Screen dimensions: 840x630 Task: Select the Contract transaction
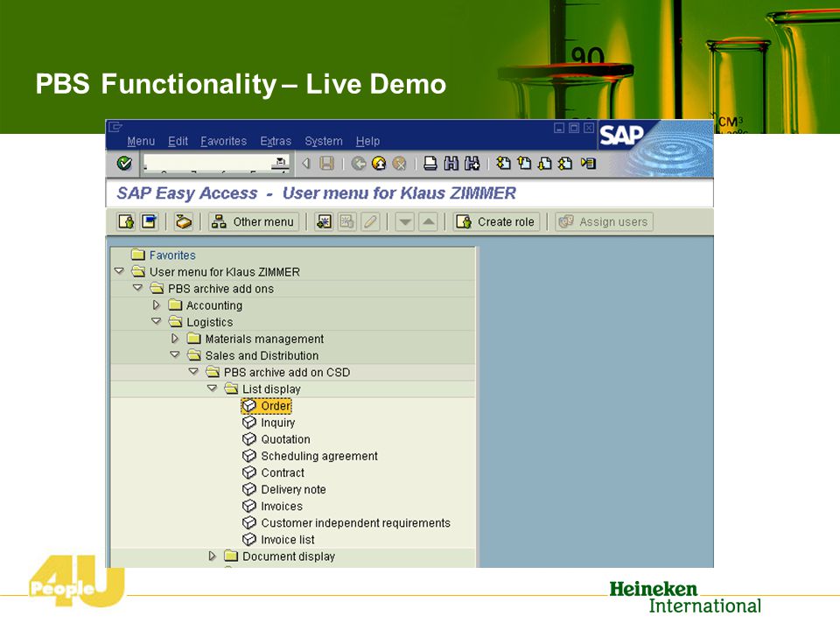(273, 472)
